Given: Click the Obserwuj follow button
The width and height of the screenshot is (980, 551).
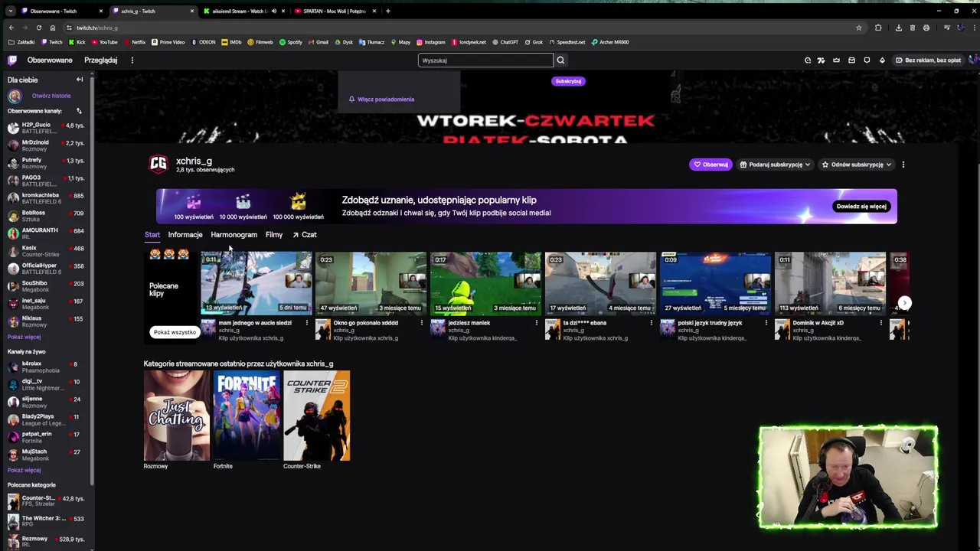Looking at the screenshot, I should tap(710, 165).
